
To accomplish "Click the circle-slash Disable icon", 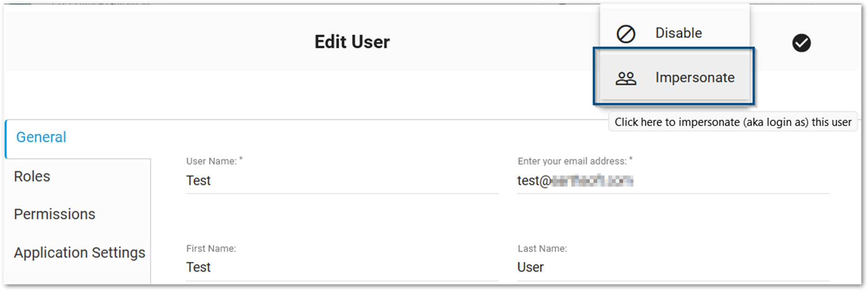I will [626, 34].
